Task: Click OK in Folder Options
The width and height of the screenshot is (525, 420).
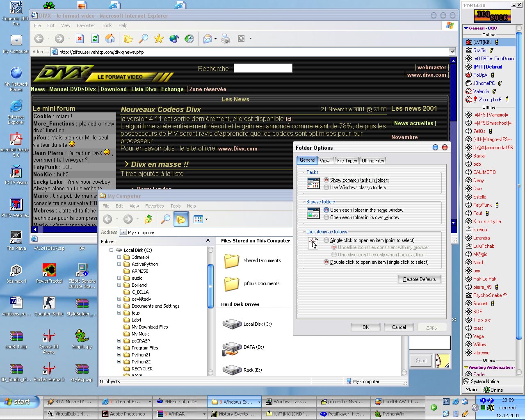Action: pos(365,327)
